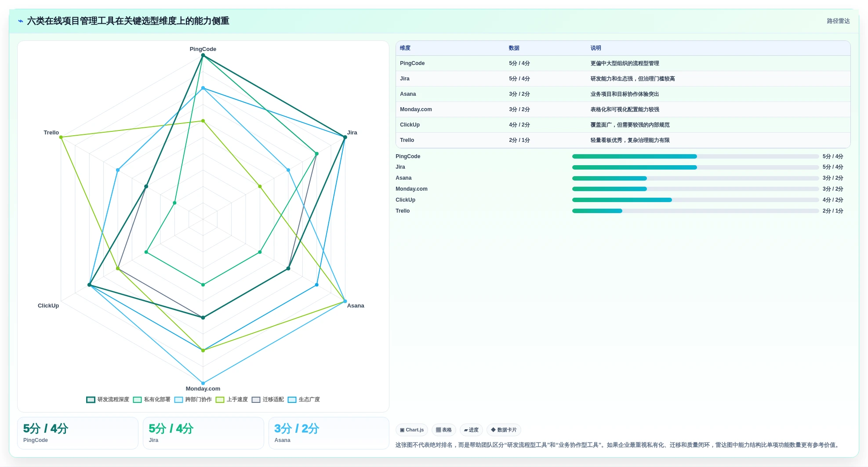
Task: Hide the 上手速度 series via its legend label
Action: (x=237, y=400)
